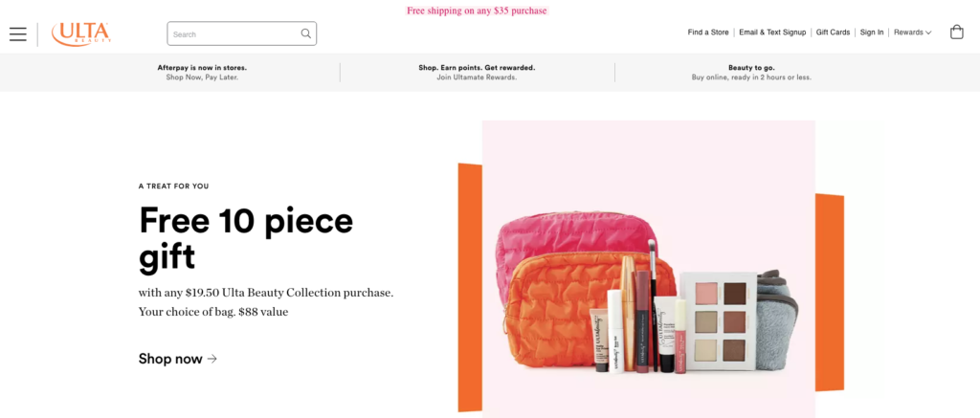This screenshot has width=980, height=418.
Task: Click the orange quilted makeup bag image
Action: (575, 308)
